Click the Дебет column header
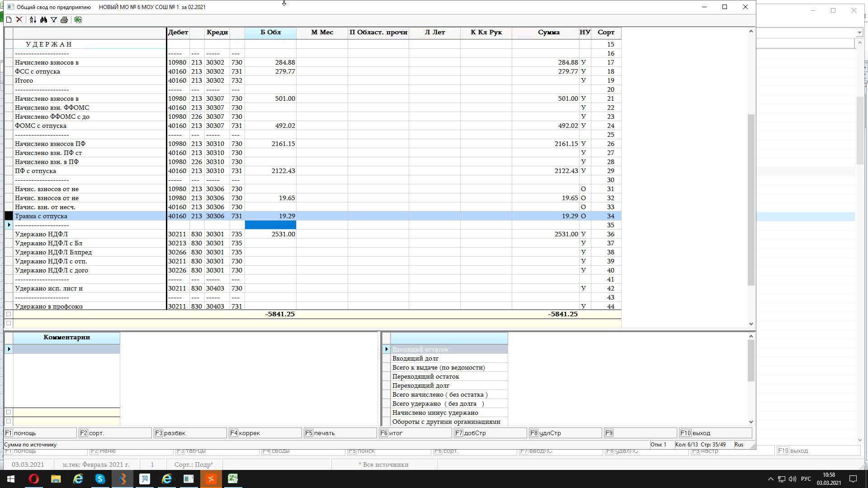The width and height of the screenshot is (868, 488). coord(178,33)
